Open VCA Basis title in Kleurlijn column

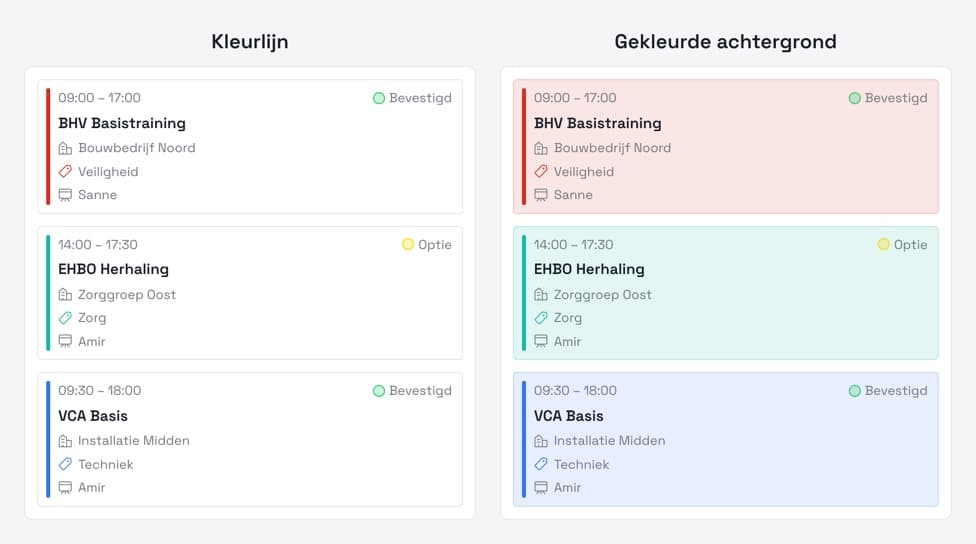point(93,416)
